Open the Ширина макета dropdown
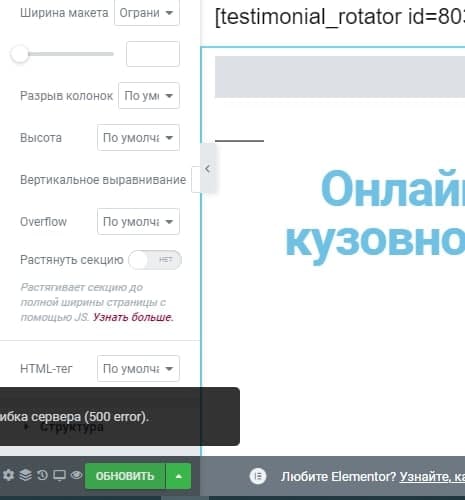 [x=147, y=13]
